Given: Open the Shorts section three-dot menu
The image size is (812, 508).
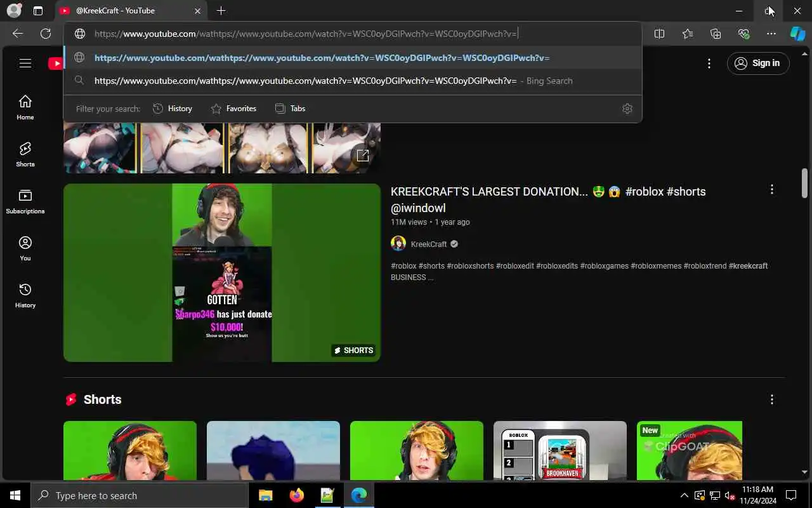Looking at the screenshot, I should point(772,399).
